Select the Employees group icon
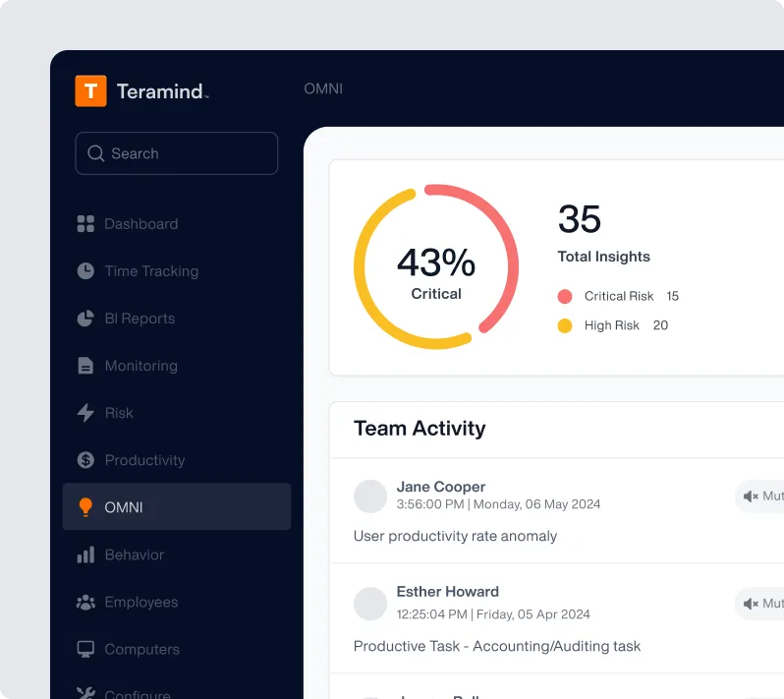 [85, 602]
